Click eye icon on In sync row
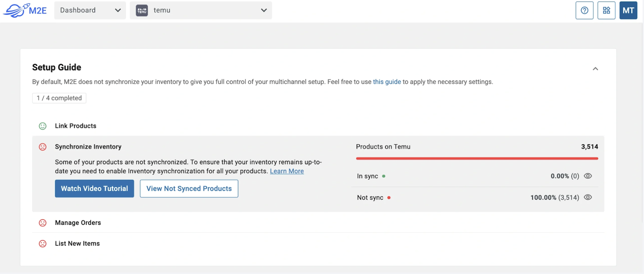 [x=588, y=176]
